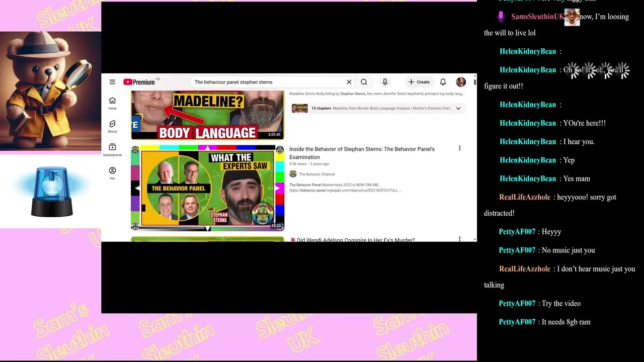Open The Behavior Channel avatar icon
The width and height of the screenshot is (644, 362).
293,174
